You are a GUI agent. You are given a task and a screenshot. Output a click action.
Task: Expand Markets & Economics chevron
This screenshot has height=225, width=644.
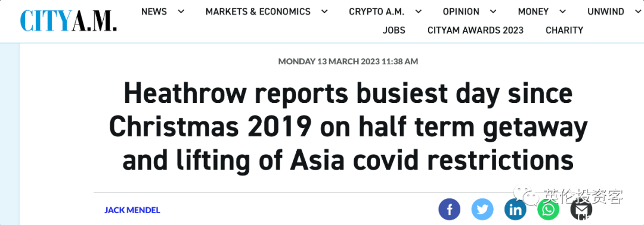coord(324,12)
